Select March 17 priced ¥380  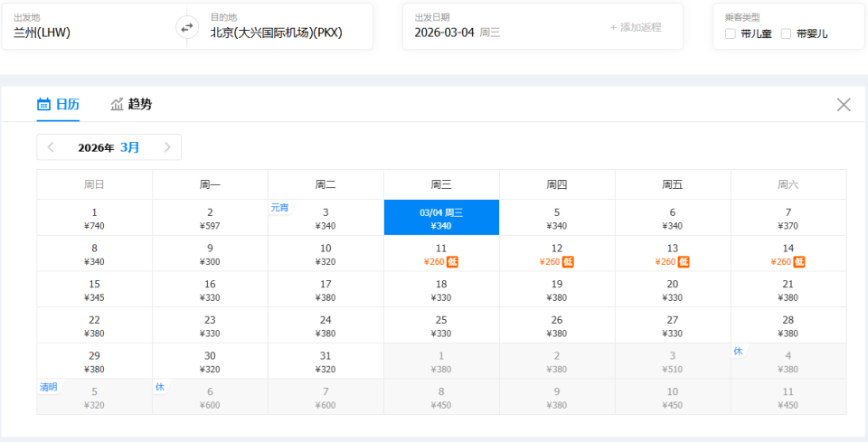[x=326, y=290]
